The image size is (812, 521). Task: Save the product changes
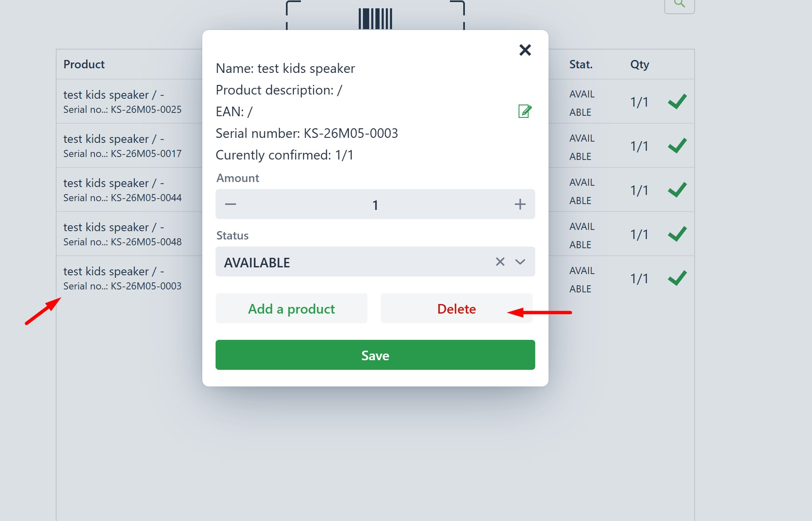375,355
